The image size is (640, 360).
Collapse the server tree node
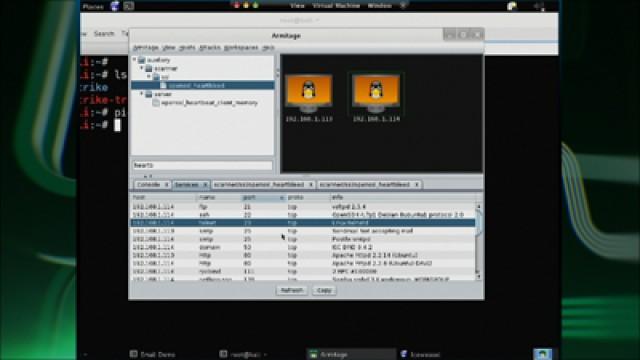(142, 94)
